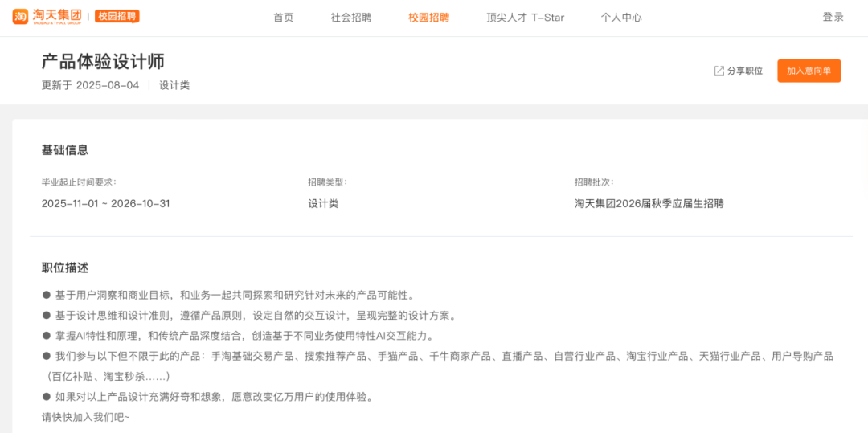Image resolution: width=868 pixels, height=433 pixels.
Task: Click the job title 产品体验设计师
Action: (x=103, y=61)
